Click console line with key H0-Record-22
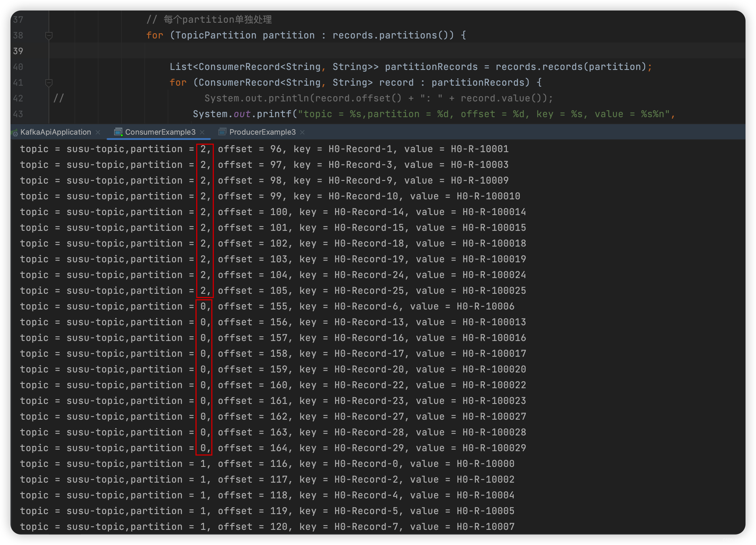The image size is (756, 545). click(273, 385)
